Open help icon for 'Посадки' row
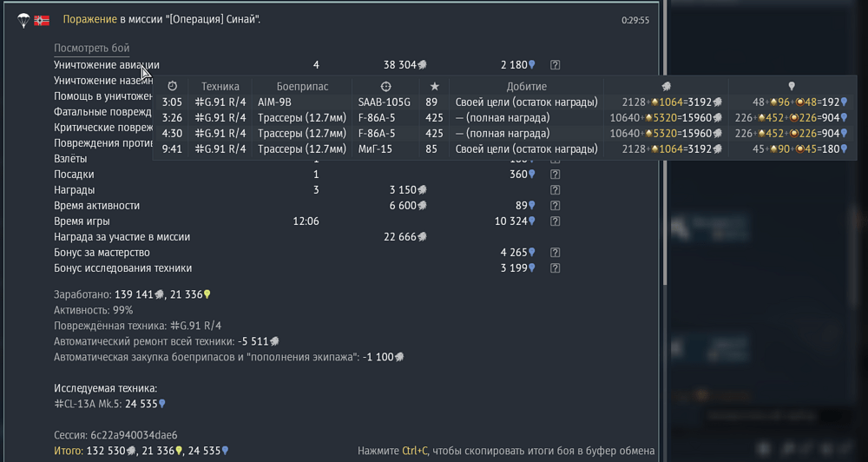Screen dimensions: 868x462 556,175
